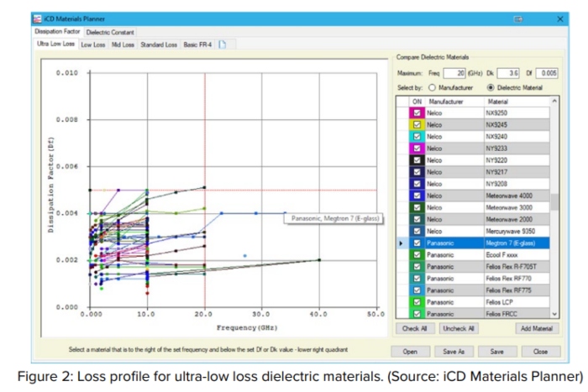Click the new page icon after Basic FR-4
Screen dimensions: 588x392
pos(223,44)
